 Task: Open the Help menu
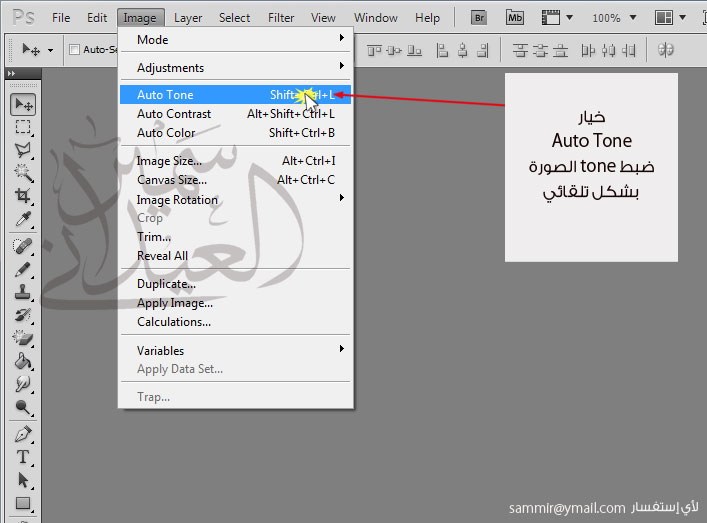pyautogui.click(x=427, y=18)
